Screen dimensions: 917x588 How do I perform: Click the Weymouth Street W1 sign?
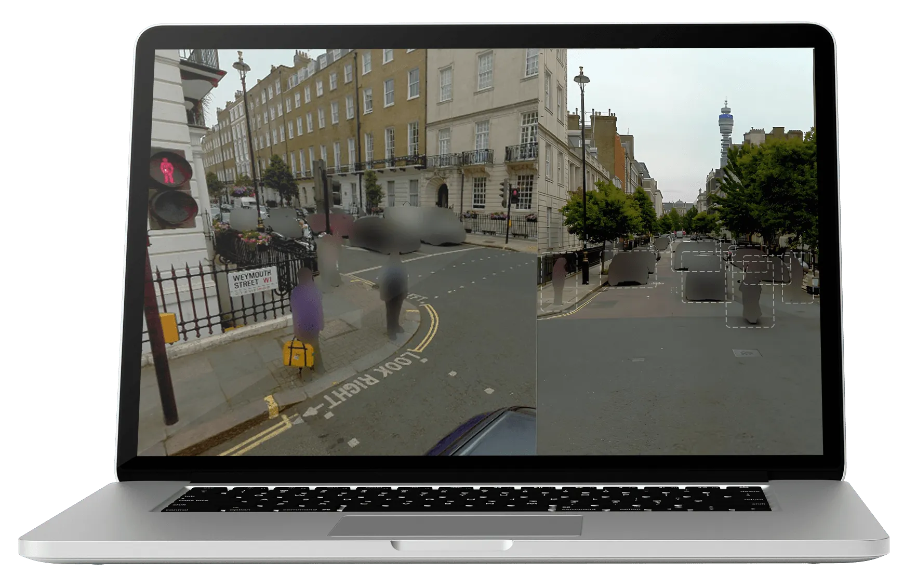tap(252, 284)
